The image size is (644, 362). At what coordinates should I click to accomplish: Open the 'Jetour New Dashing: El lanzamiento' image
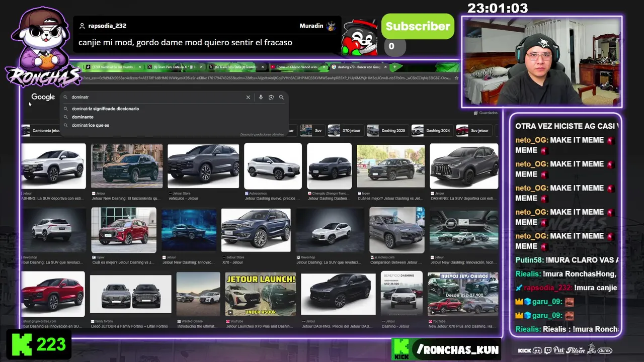127,166
